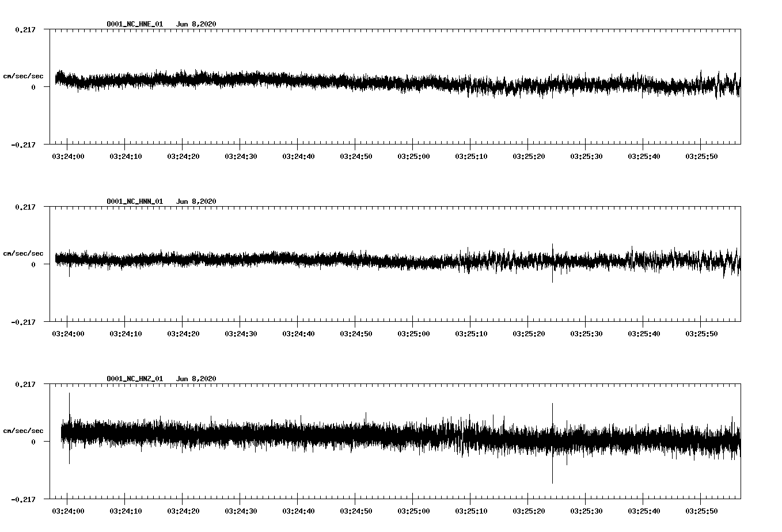
Task: Click the 0.217 upper limit on HNN plot
Action: point(25,207)
